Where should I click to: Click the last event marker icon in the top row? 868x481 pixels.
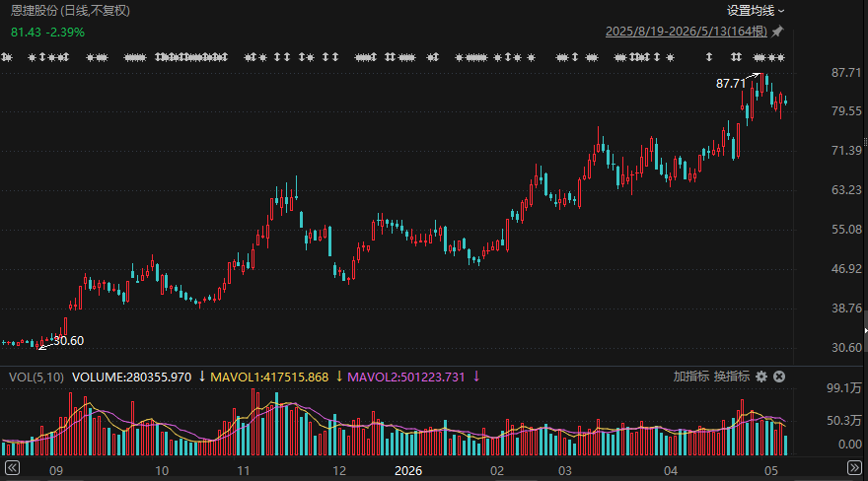tap(781, 57)
